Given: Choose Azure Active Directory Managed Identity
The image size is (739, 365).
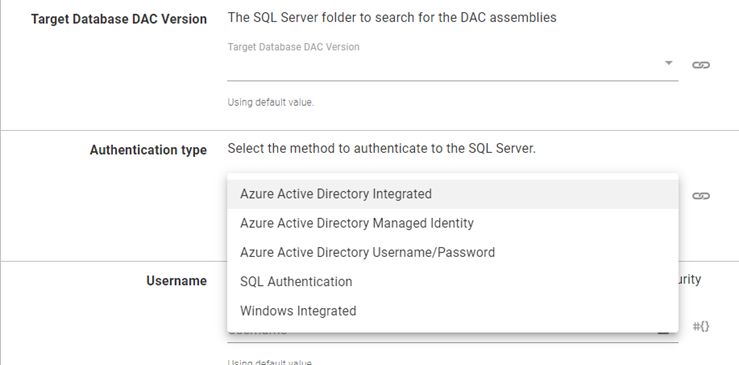Looking at the screenshot, I should (452, 224).
